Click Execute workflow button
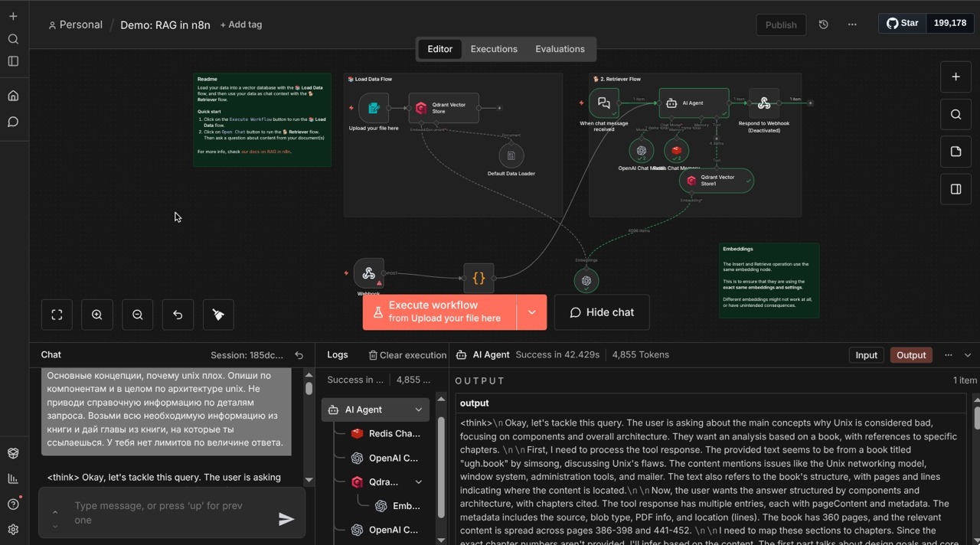 tap(439, 312)
